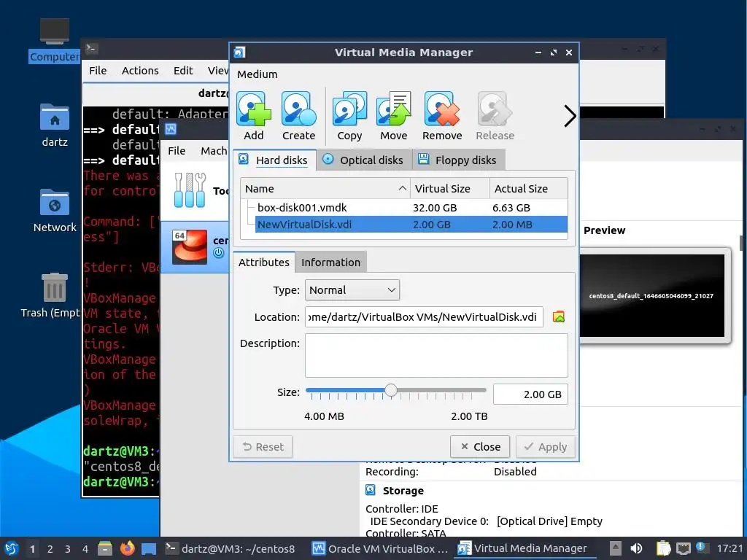Open the Attributes tab
This screenshot has height=560, width=747.
click(264, 262)
